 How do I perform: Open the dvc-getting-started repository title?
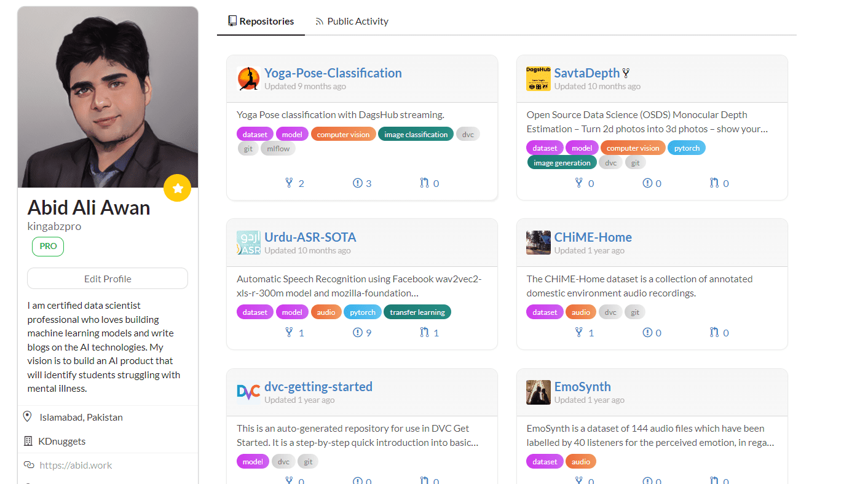pyautogui.click(x=318, y=386)
